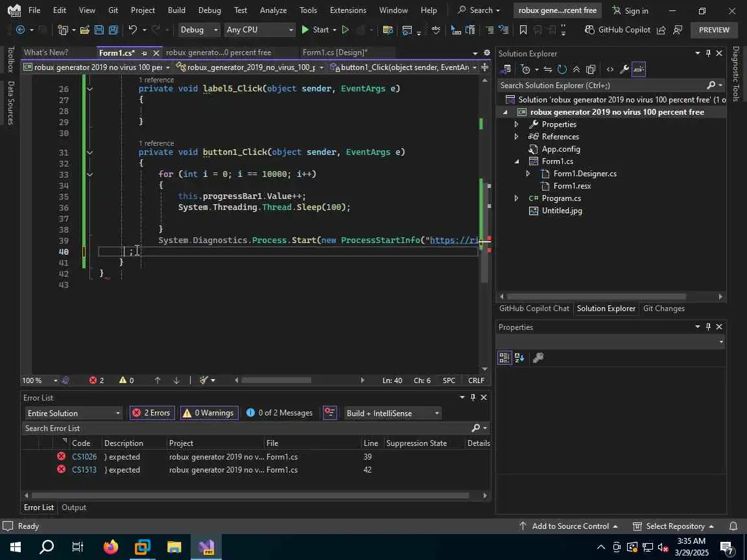The width and height of the screenshot is (747, 560).
Task: Collapse the button1_Click method outline
Action: 89,152
